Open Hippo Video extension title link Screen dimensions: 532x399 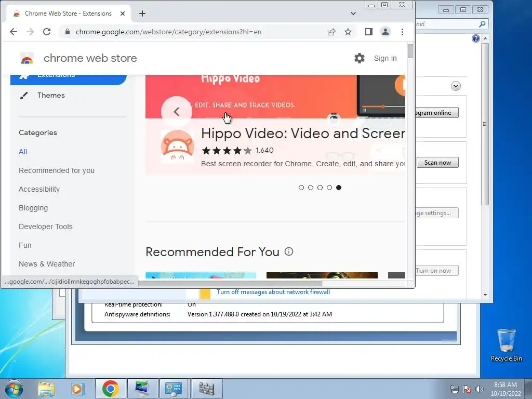303,134
